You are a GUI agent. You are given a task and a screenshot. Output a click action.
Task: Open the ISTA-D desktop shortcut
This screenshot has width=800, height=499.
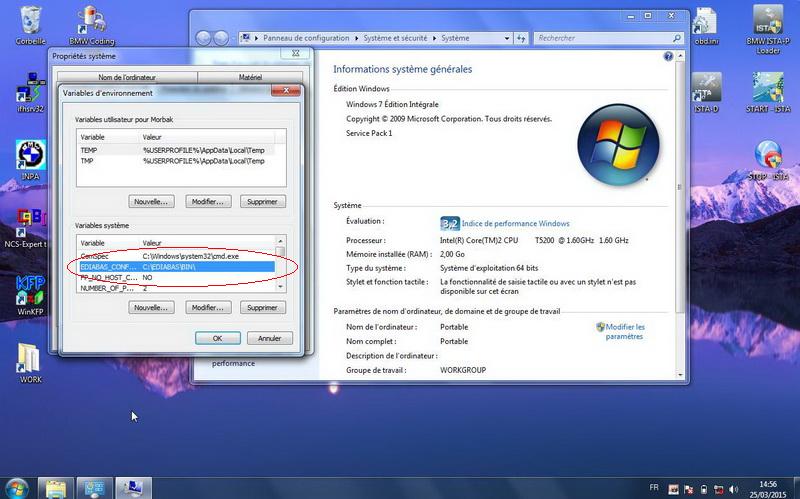[707, 92]
